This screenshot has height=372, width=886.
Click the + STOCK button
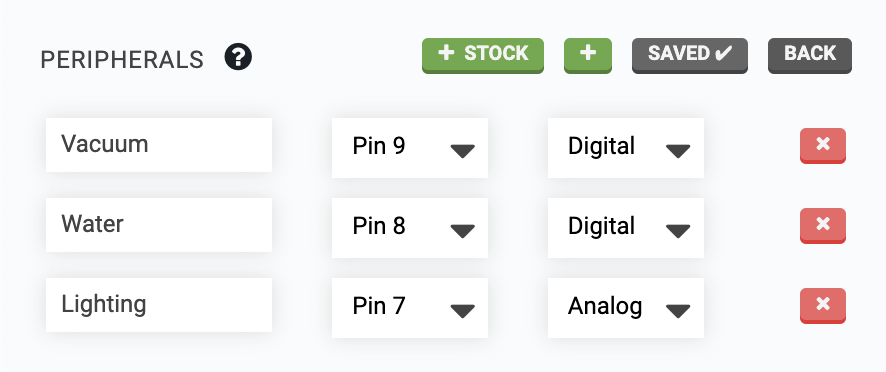tap(483, 55)
